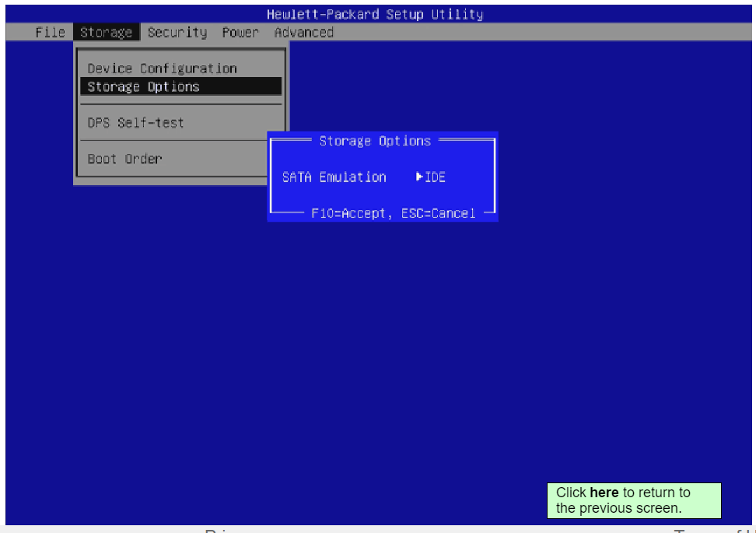The width and height of the screenshot is (756, 533).
Task: Change the SATA Emulation IDE value
Action: [435, 177]
